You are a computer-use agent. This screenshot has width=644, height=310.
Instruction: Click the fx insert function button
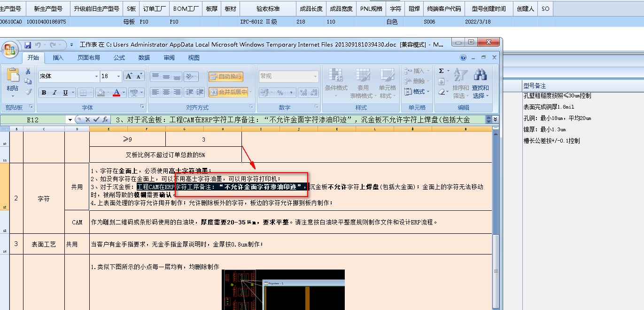point(105,119)
